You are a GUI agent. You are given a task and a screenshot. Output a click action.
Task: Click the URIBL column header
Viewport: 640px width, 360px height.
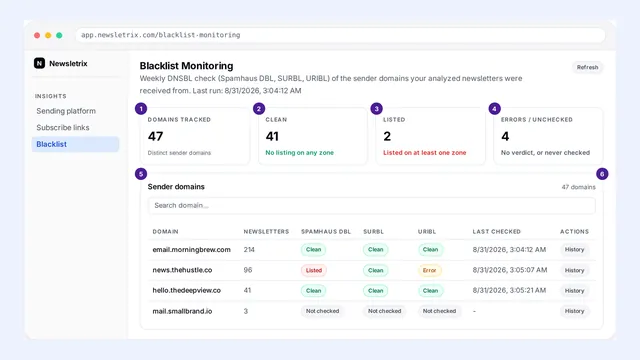(427, 231)
